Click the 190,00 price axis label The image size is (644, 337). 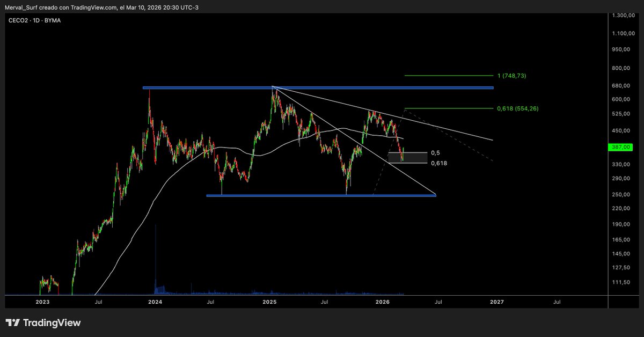pyautogui.click(x=621, y=224)
